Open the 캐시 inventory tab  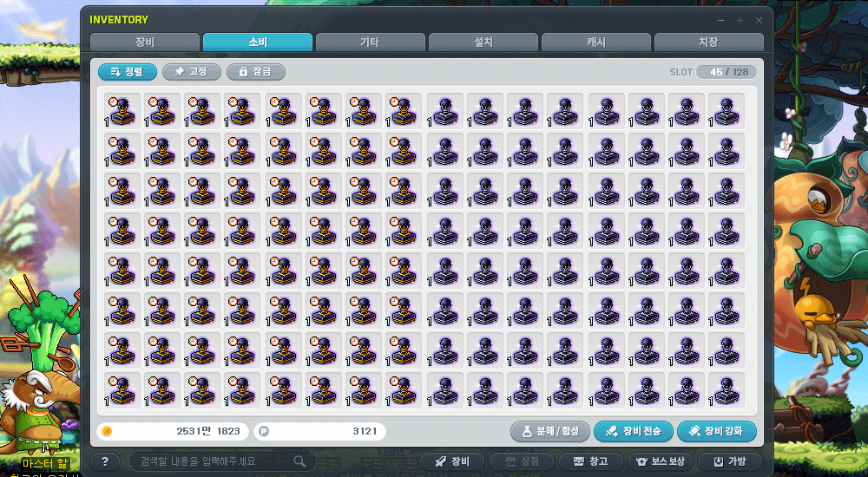click(x=596, y=42)
